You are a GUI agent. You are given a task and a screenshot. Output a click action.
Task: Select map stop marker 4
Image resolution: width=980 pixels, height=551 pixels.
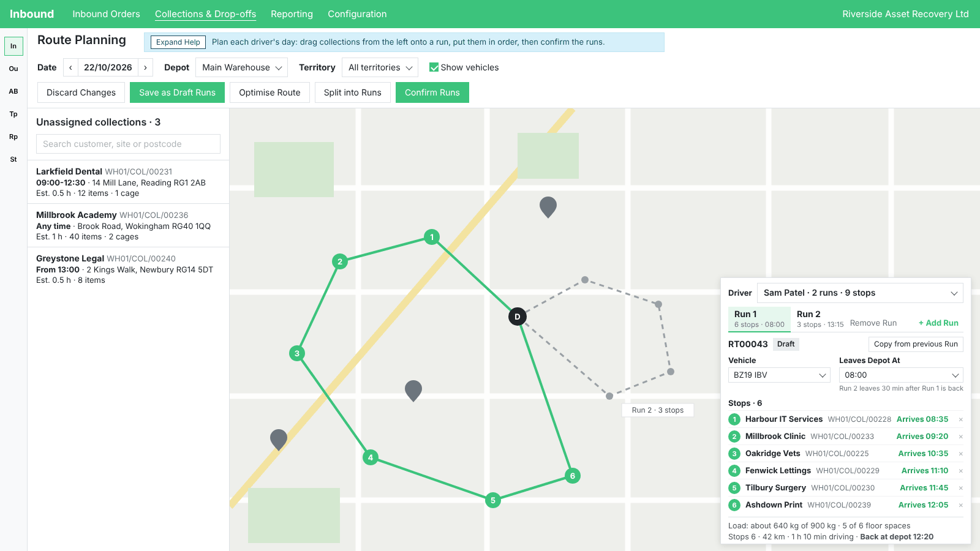click(371, 457)
